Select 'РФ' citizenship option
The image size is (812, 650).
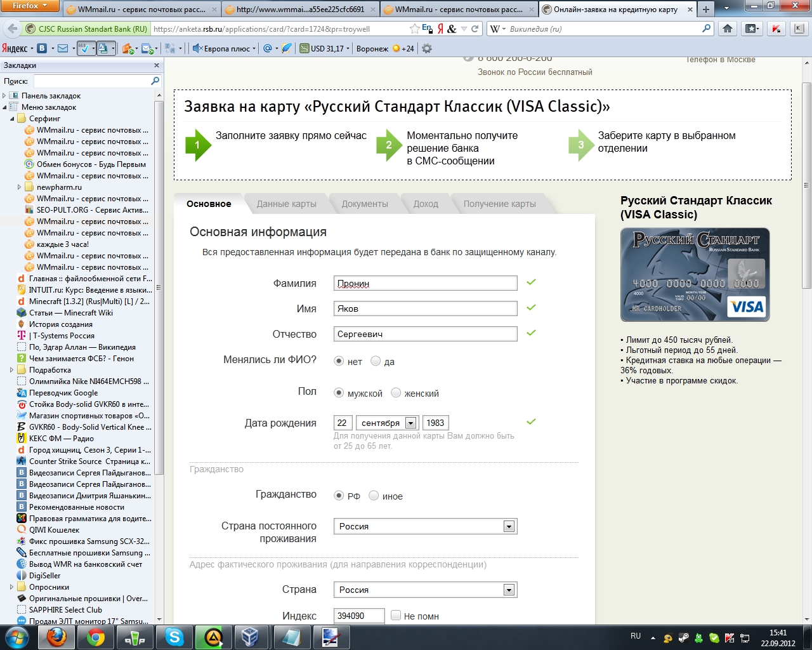(x=339, y=496)
